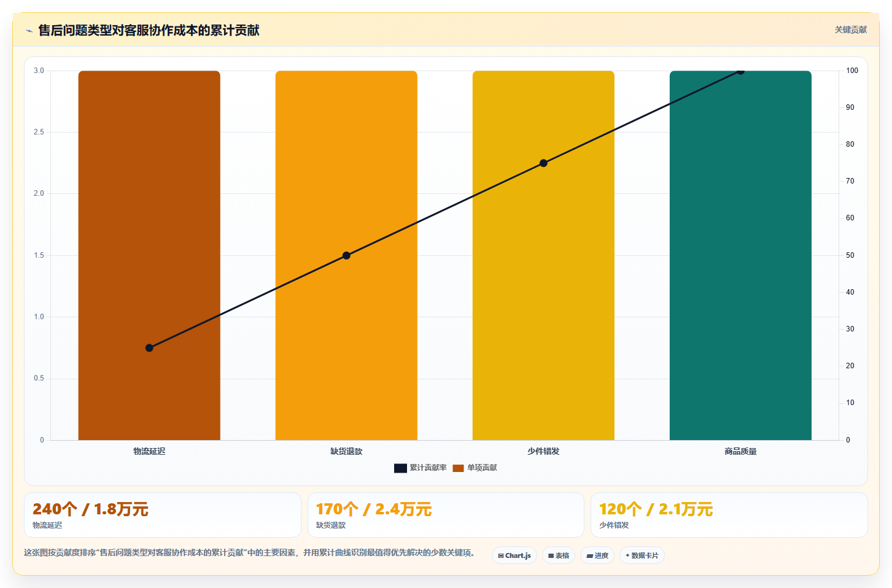
Task: Click the 100 tick on the right axis
Action: (x=852, y=71)
